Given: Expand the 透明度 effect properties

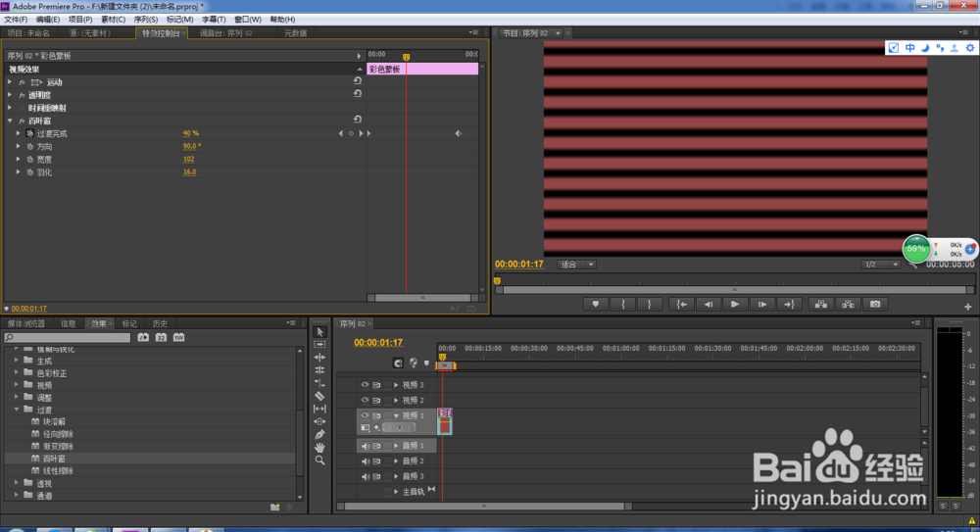Looking at the screenshot, I should click(x=10, y=95).
